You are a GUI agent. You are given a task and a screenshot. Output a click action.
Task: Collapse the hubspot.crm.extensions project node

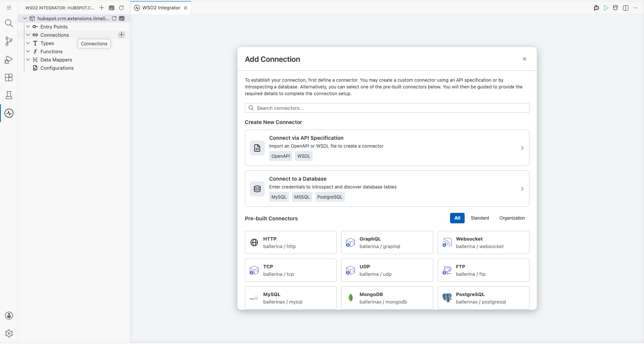point(25,18)
